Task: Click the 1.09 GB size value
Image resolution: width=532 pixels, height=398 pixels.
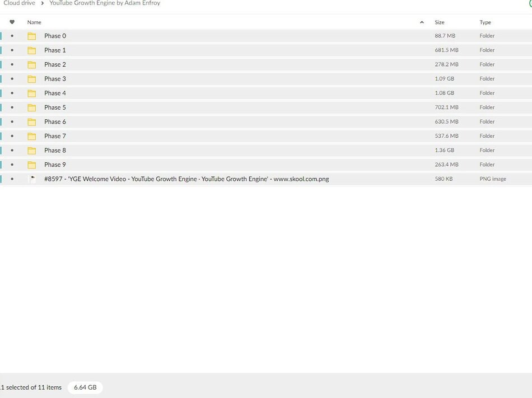Action: tap(445, 79)
